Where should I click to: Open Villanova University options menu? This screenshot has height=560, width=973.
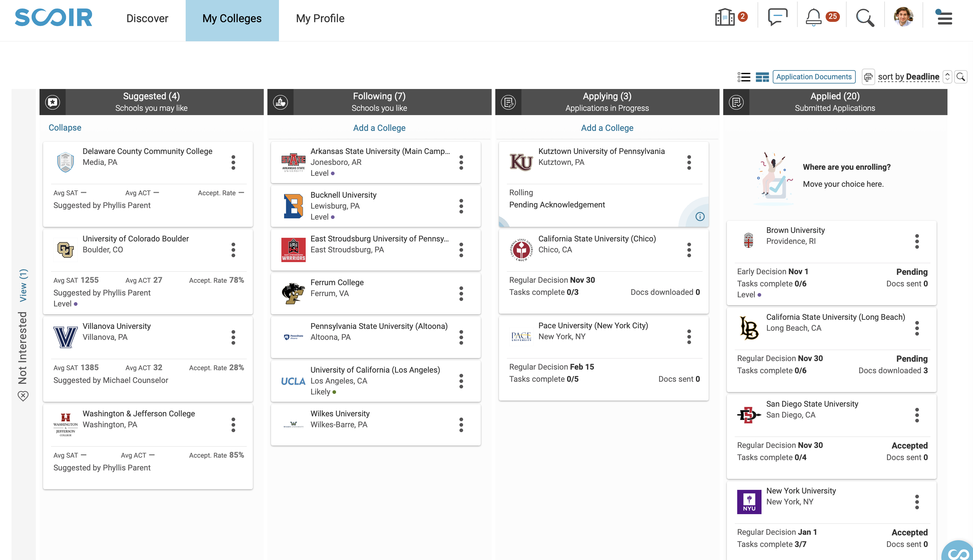(233, 337)
